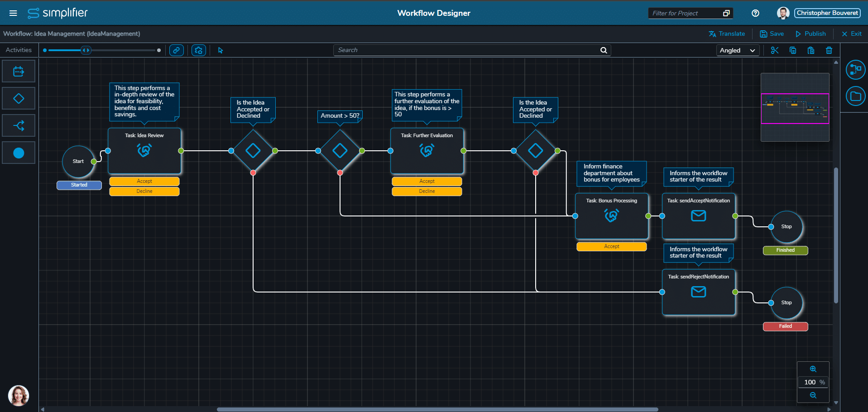Click the slider handle in the Activities toolbar

coord(86,50)
